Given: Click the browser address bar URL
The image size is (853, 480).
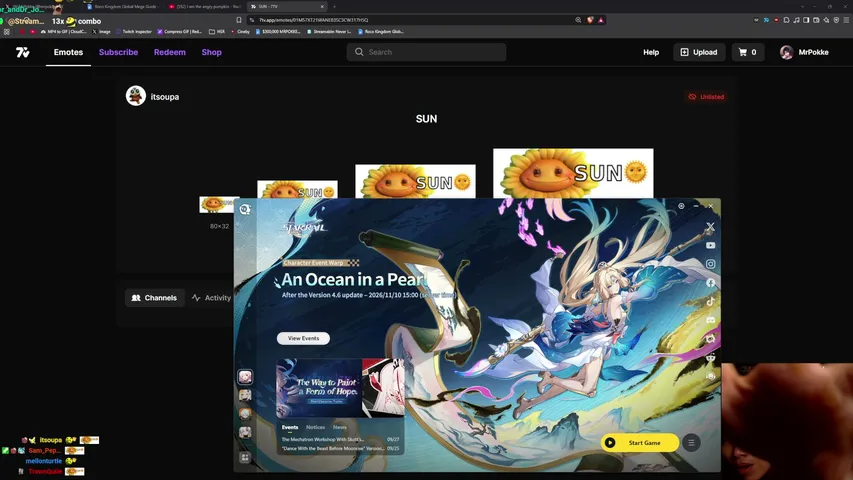Looking at the screenshot, I should click(x=313, y=20).
